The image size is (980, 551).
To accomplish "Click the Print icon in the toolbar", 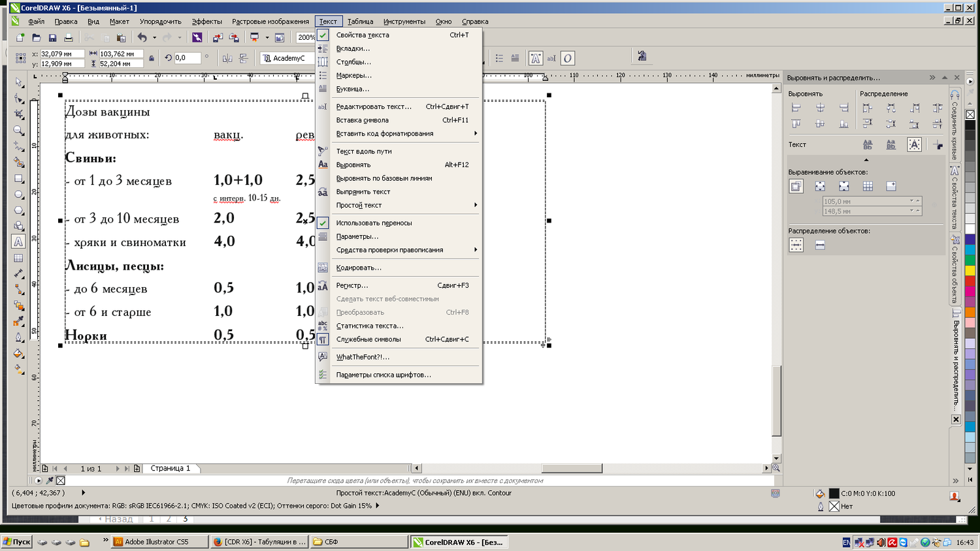I will pyautogui.click(x=68, y=38).
